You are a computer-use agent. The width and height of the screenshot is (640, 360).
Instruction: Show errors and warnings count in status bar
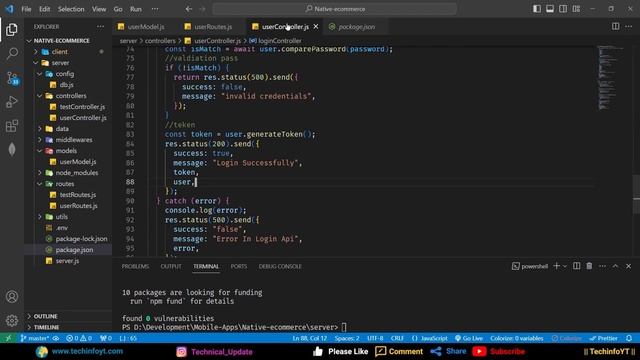79,338
